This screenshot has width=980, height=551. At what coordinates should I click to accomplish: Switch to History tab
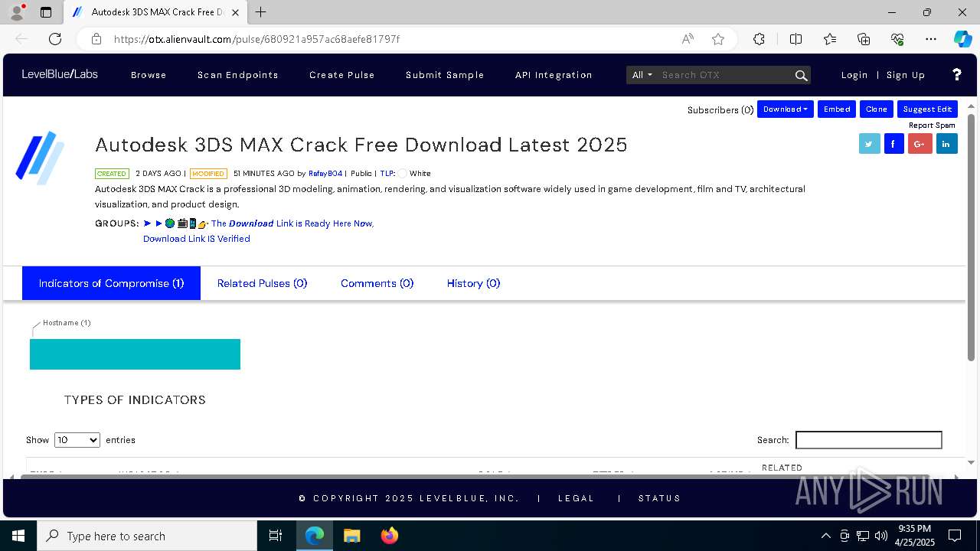474,283
